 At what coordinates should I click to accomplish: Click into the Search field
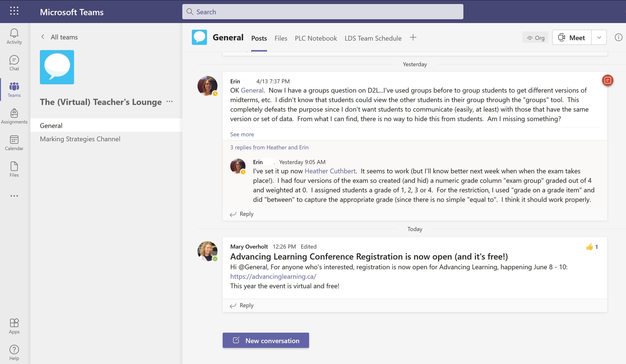(322, 12)
